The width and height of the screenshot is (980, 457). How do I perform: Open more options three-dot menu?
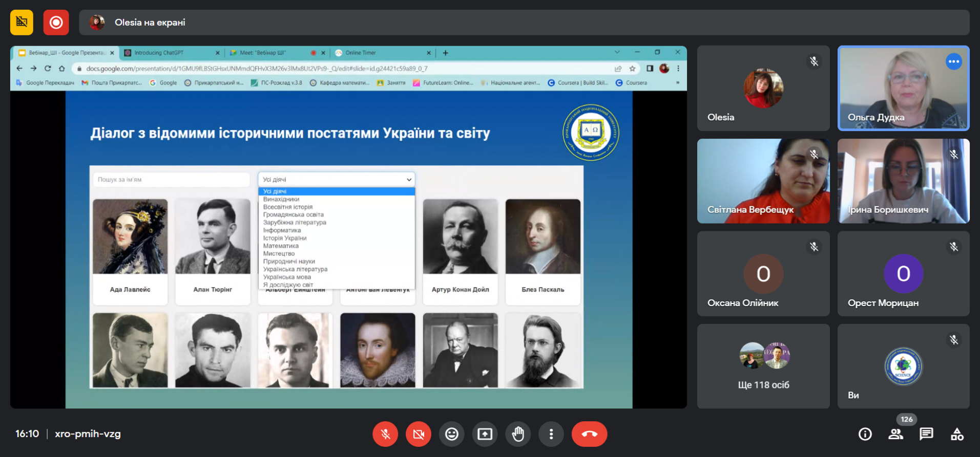[x=551, y=434]
